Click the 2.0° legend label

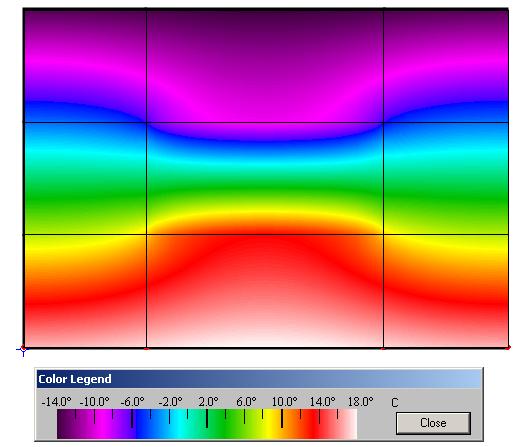click(208, 401)
